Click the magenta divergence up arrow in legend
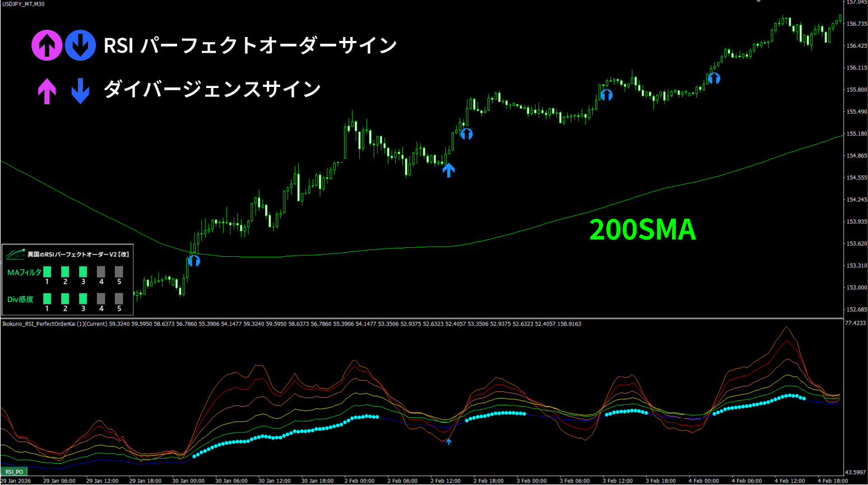Image resolution: width=868 pixels, height=485 pixels. (47, 91)
